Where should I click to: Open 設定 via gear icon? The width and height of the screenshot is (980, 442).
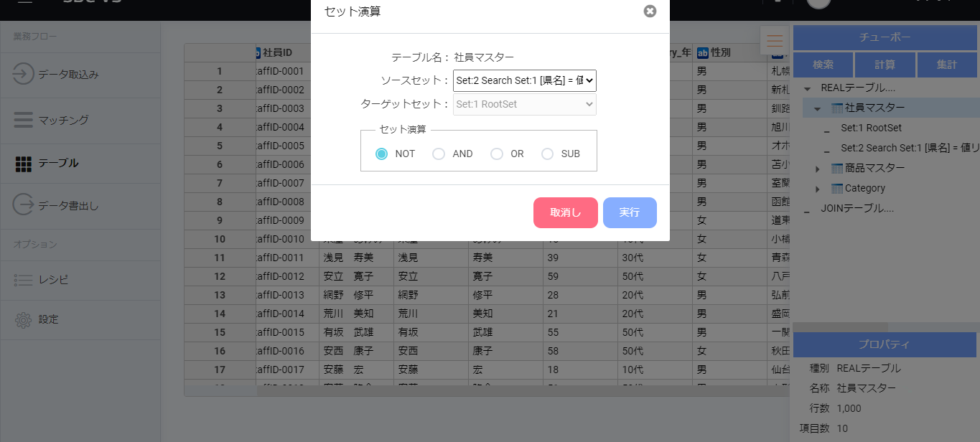tap(24, 319)
